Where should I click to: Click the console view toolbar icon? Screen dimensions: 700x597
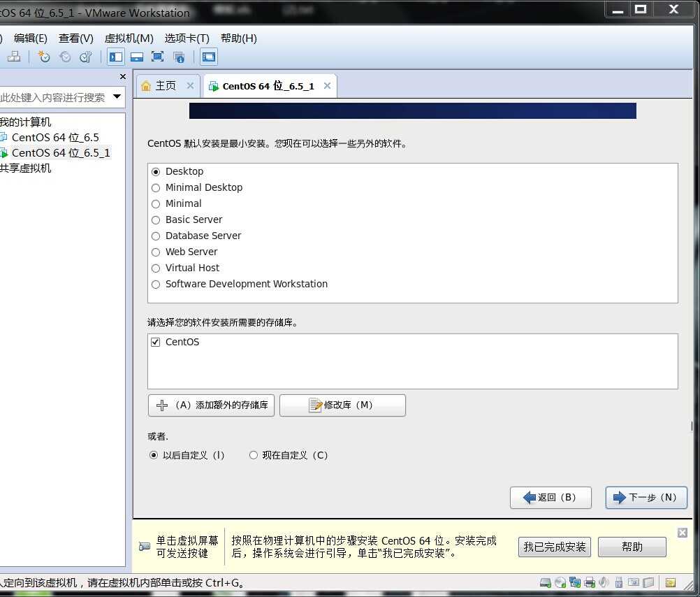pos(208,57)
